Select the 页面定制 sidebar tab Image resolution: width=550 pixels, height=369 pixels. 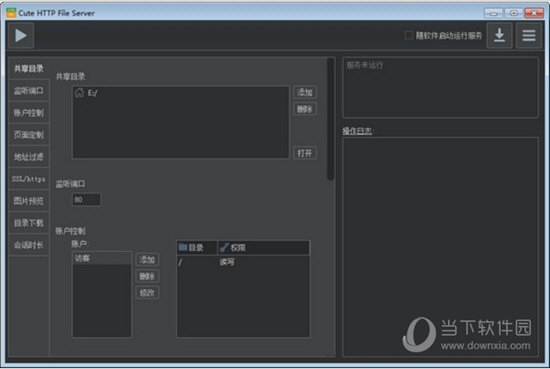pos(29,135)
